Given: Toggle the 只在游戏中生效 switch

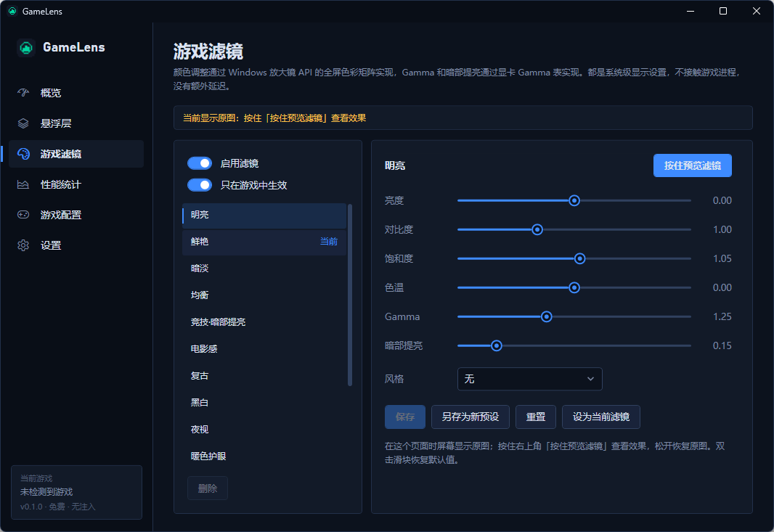Looking at the screenshot, I should [200, 185].
